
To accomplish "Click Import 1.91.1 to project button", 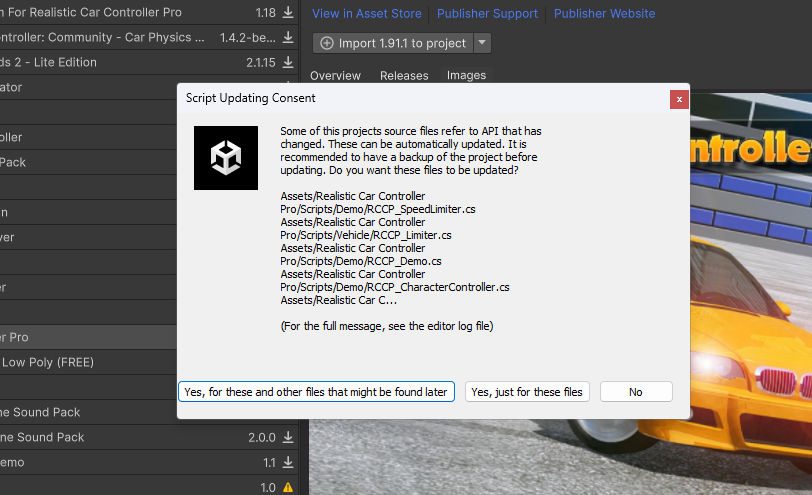I will tap(393, 43).
